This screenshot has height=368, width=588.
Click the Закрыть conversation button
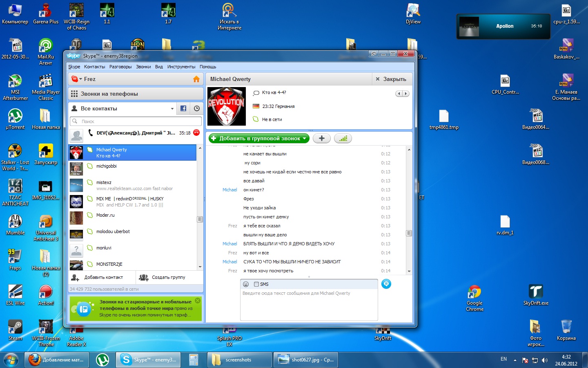coord(391,79)
